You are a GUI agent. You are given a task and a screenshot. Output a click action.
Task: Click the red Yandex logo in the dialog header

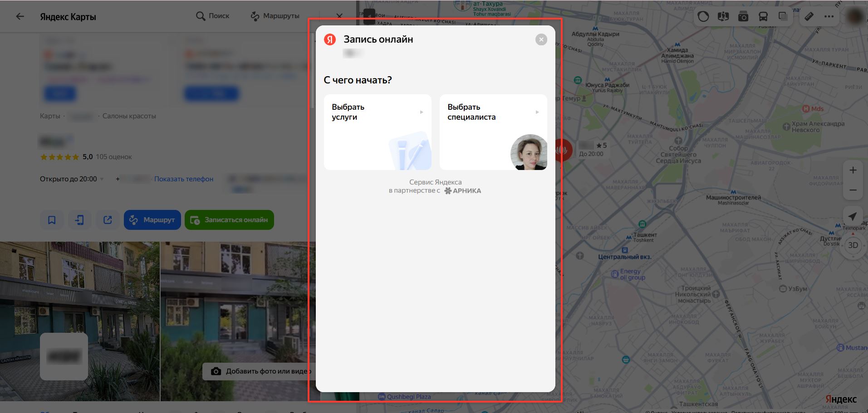click(330, 39)
